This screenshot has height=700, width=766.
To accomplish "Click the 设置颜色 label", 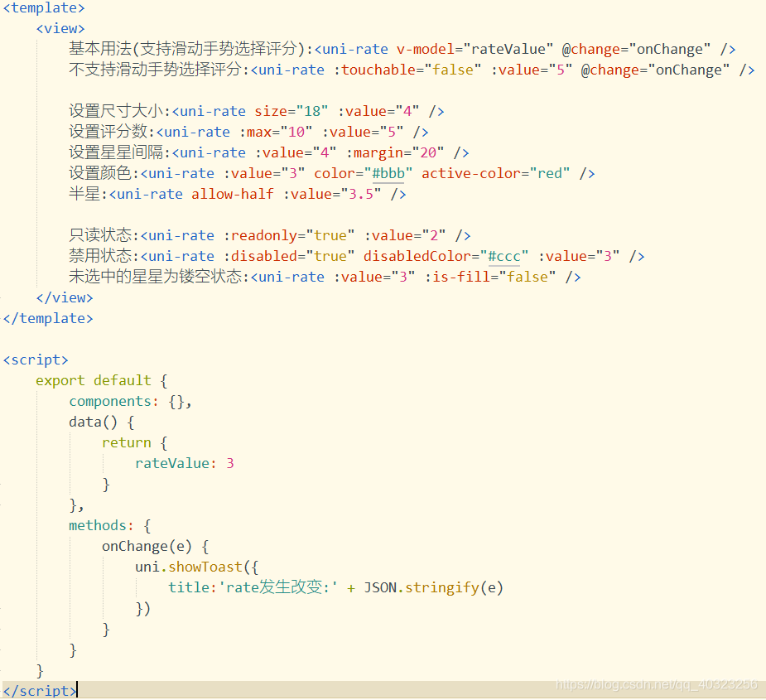I will 100,173.
